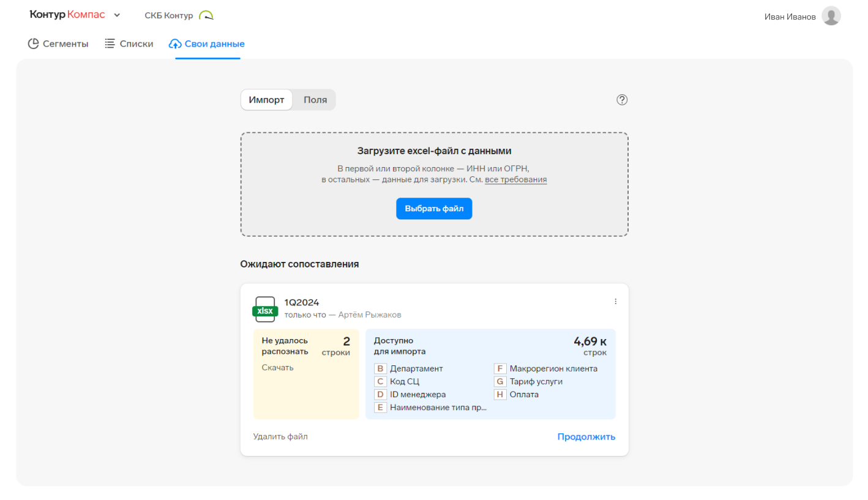Open help via the question mark icon

click(x=622, y=100)
